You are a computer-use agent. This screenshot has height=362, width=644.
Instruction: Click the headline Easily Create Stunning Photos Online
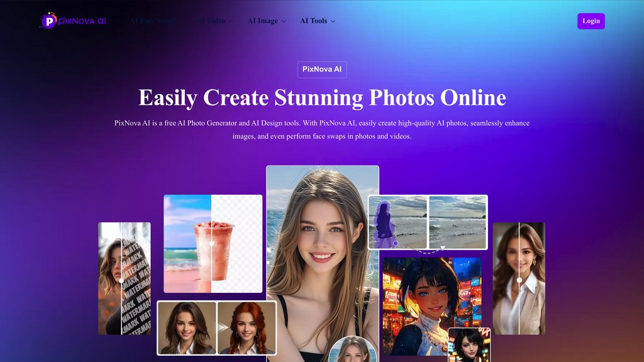coord(322,98)
